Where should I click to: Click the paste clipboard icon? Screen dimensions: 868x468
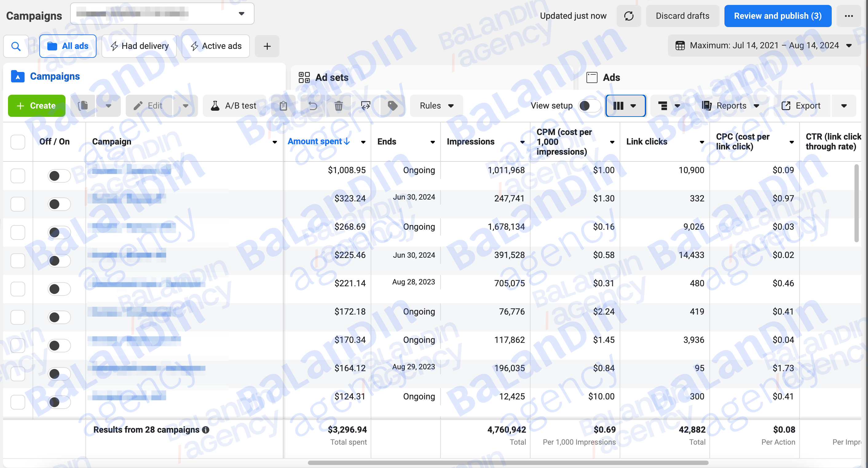(283, 105)
